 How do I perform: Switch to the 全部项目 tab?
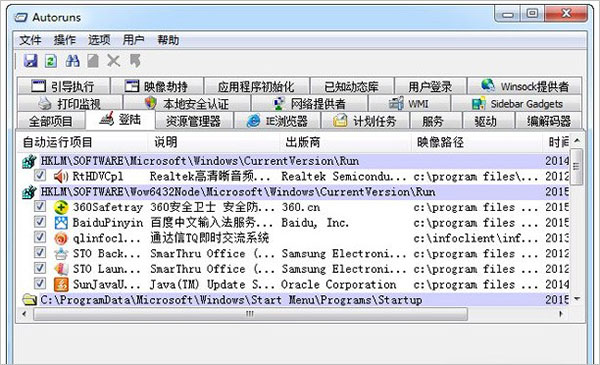pyautogui.click(x=51, y=121)
